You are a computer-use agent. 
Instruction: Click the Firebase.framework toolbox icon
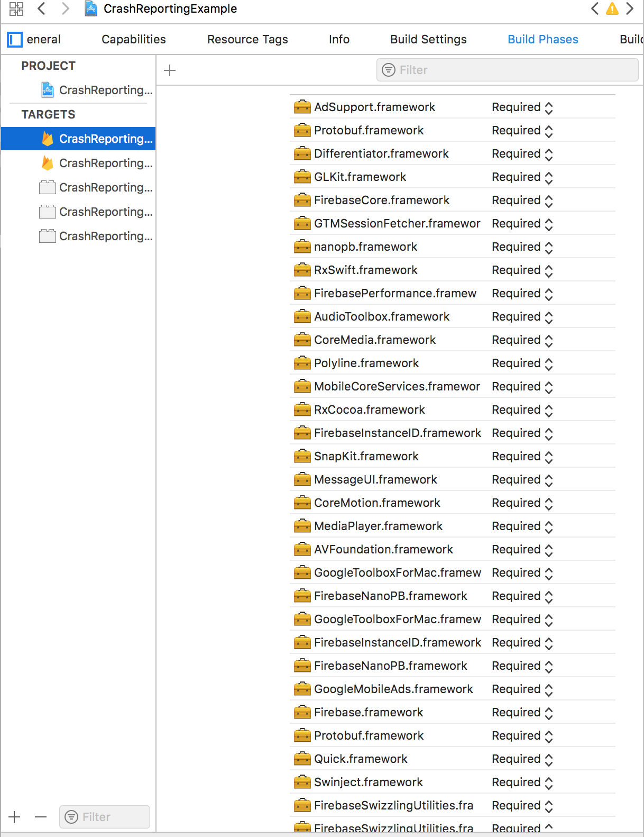pos(302,712)
